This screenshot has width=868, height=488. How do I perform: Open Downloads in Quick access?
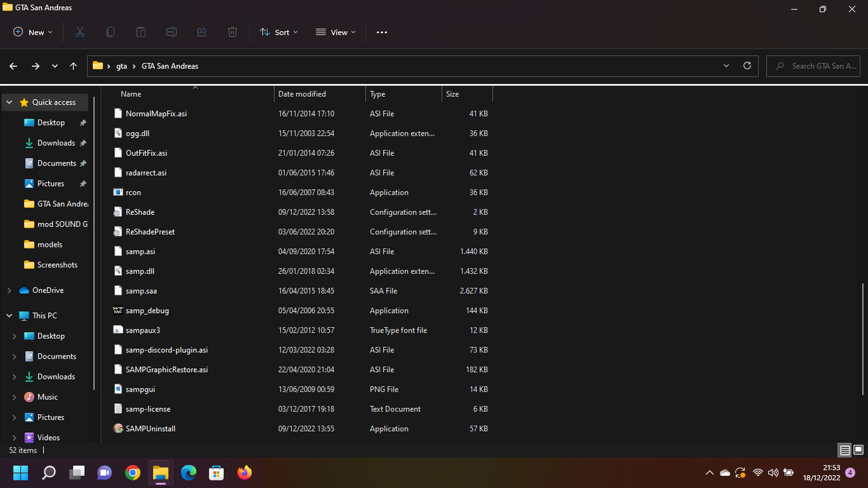pos(56,143)
